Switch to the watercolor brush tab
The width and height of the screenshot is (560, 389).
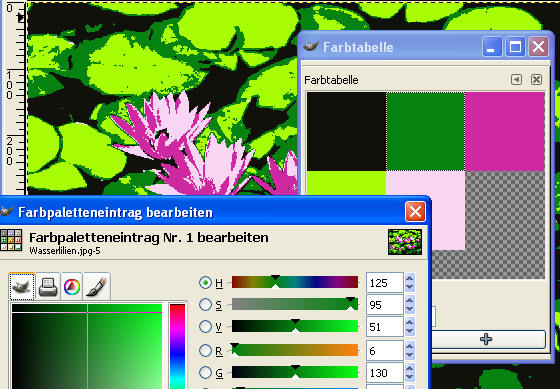click(97, 286)
